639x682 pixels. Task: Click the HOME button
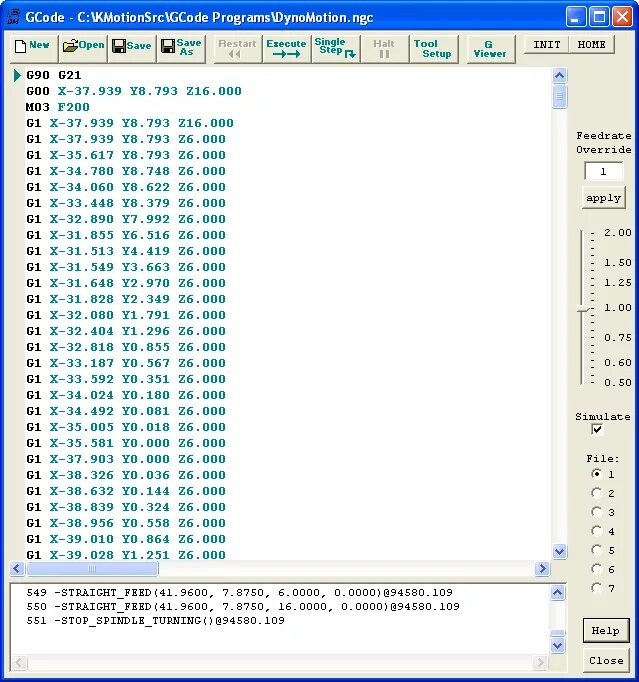[x=592, y=44]
